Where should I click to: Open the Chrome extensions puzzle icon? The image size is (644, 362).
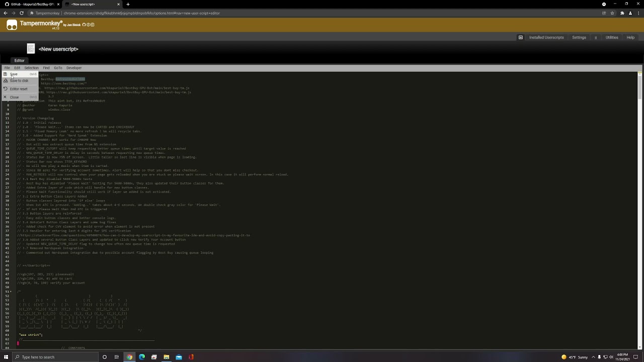(x=622, y=13)
